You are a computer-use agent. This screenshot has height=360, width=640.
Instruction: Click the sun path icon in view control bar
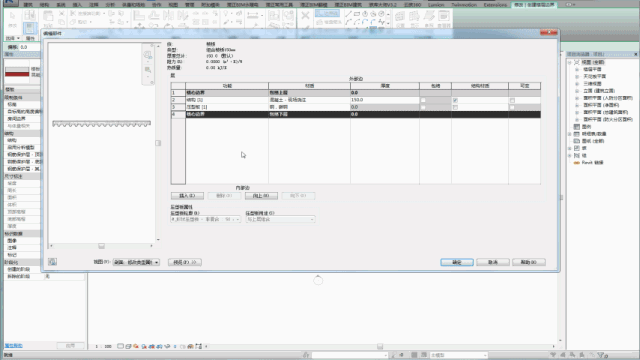tap(136, 346)
